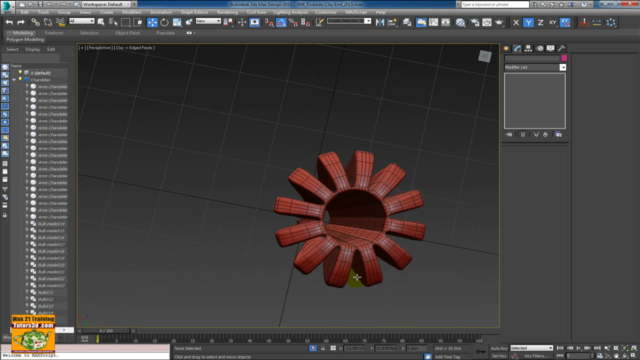Toggle Angle Snap on toolbar
This screenshot has height=360, width=640.
tap(281, 22)
